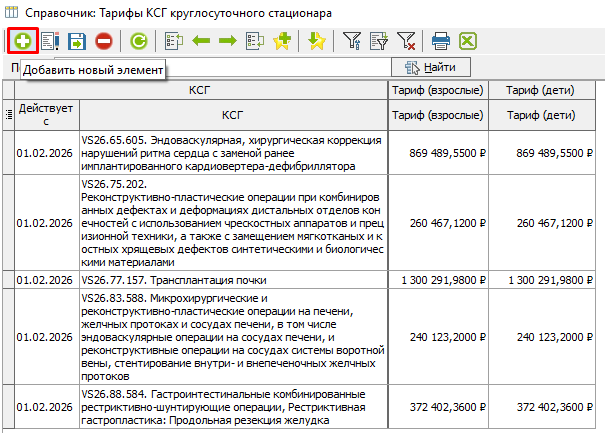Click the edit element icon with pencil
Image resolution: width=605 pixels, height=433 pixels.
[x=50, y=41]
